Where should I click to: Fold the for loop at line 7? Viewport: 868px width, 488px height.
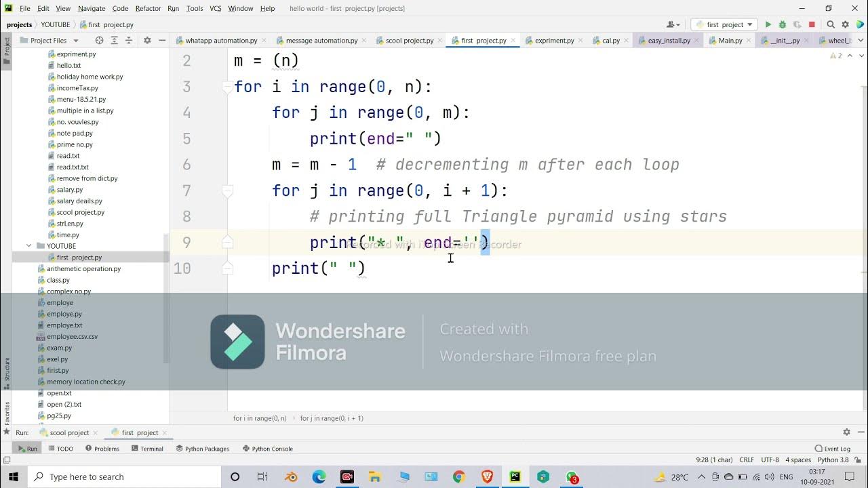tap(228, 191)
